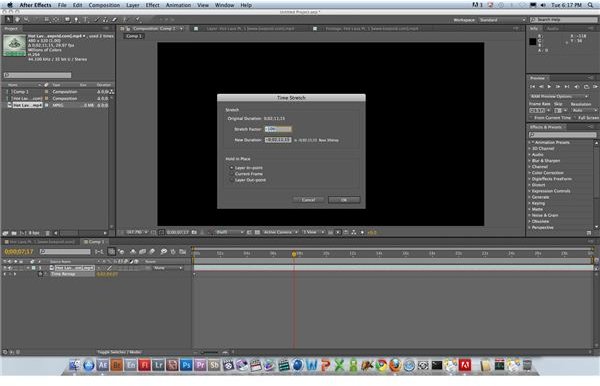Open the Workspace Standard dropdown
The height and width of the screenshot is (386, 600).
pyautogui.click(x=502, y=20)
